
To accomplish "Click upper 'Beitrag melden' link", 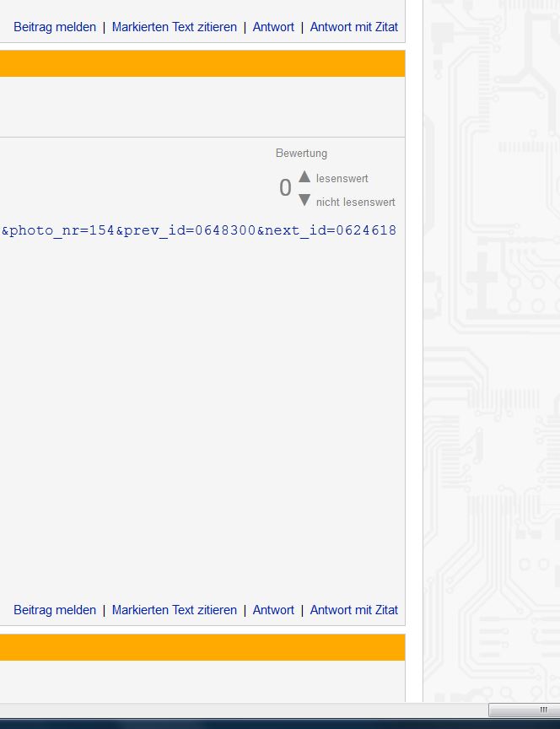I will pos(55,27).
